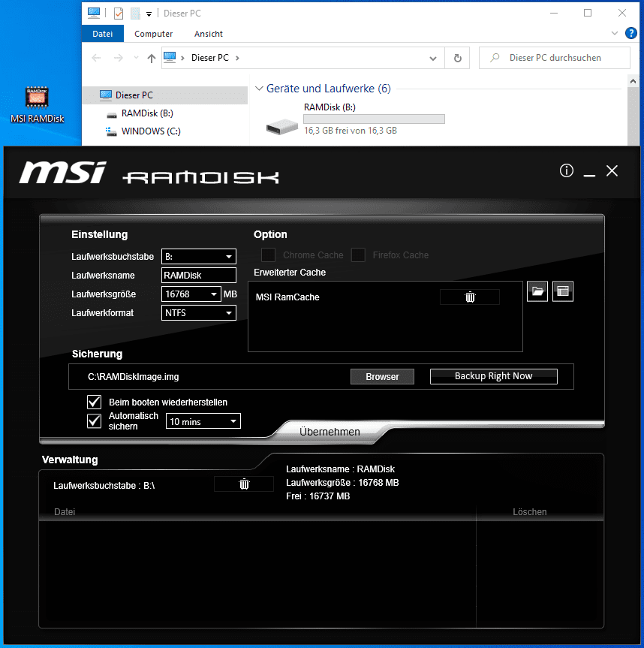This screenshot has height=648, width=644.
Task: Click the Explorer scrollbar up arrow
Action: coord(633,81)
